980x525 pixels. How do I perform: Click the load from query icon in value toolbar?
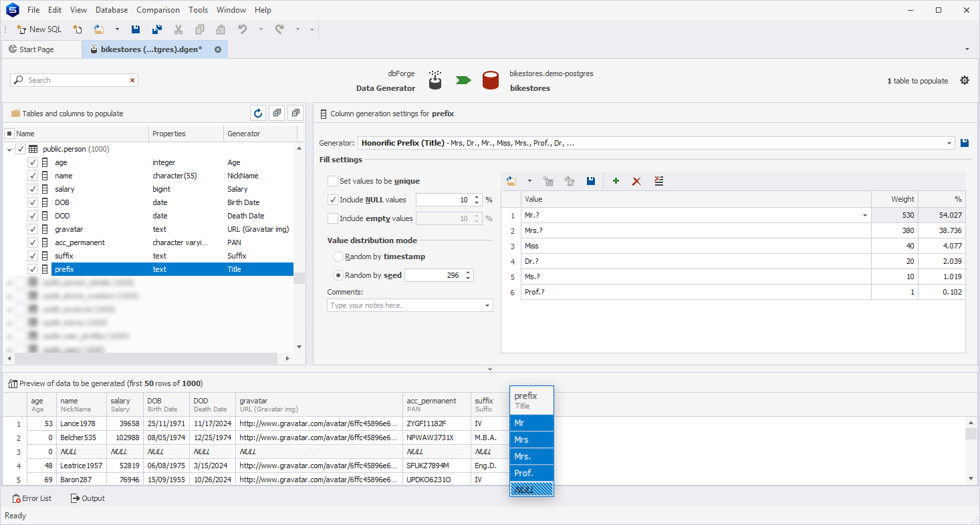570,181
